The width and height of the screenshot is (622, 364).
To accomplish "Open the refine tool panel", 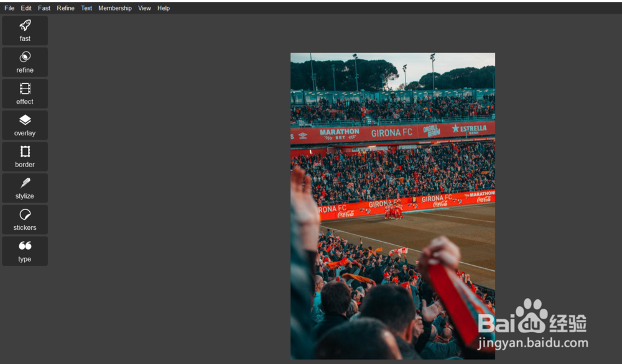I will 25,62.
